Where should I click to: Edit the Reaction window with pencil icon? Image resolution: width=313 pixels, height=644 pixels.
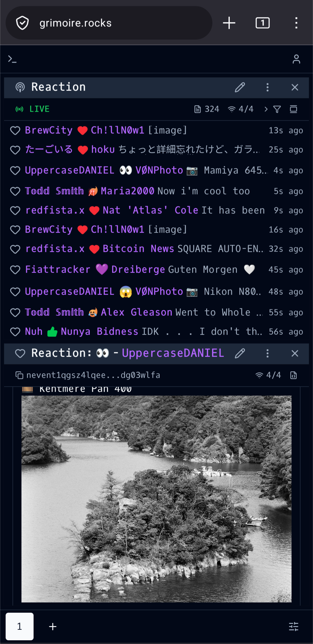coord(240,87)
